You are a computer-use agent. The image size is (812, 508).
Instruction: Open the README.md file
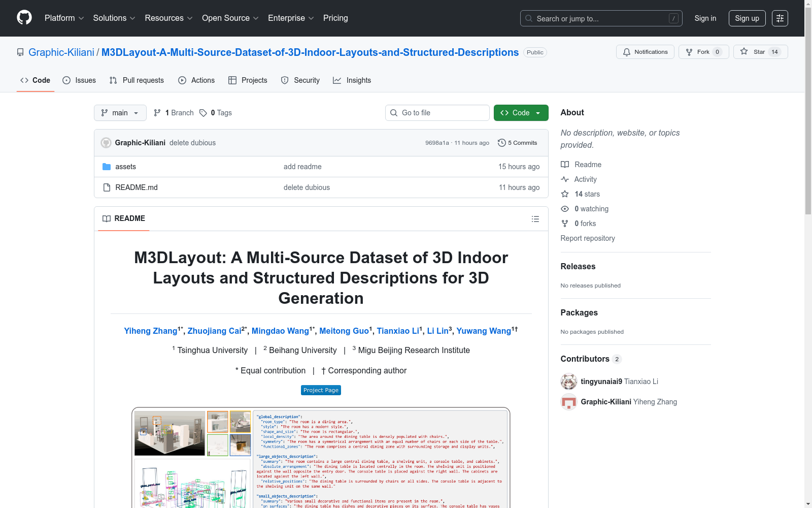[x=137, y=187]
